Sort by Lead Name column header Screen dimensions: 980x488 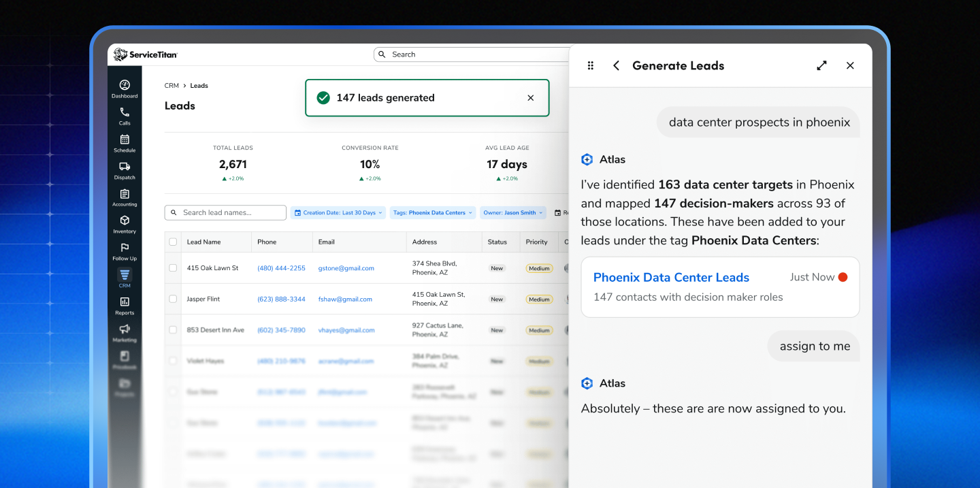[203, 242]
